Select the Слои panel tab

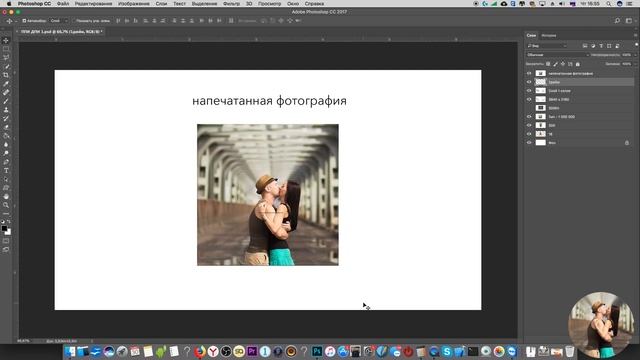531,36
